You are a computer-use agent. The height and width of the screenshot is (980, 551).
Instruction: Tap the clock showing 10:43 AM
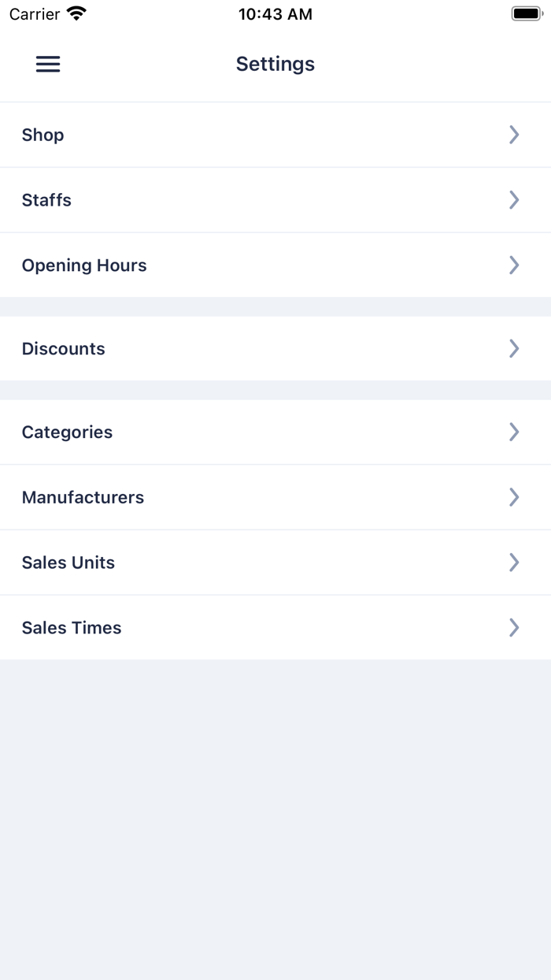(x=275, y=13)
